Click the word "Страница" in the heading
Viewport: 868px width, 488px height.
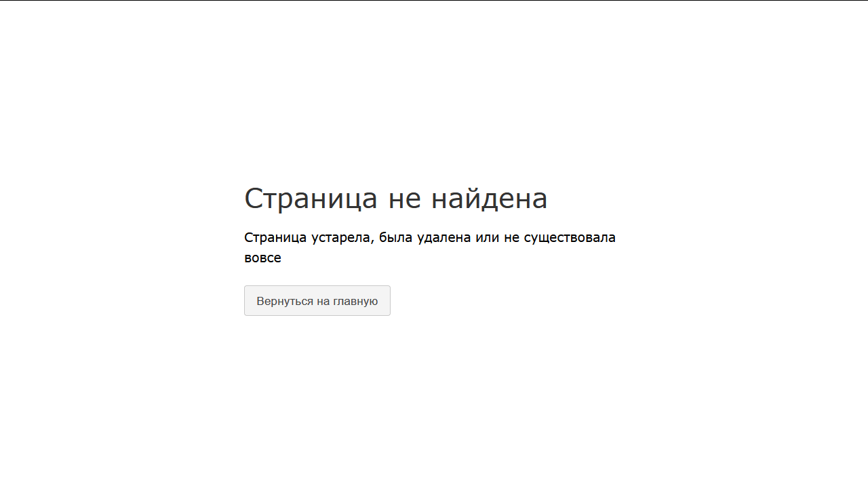coord(311,199)
